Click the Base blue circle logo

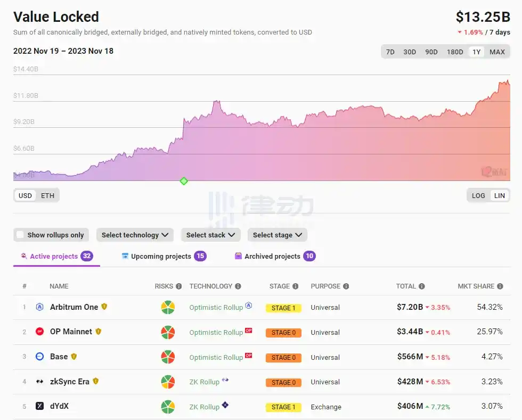[39, 357]
